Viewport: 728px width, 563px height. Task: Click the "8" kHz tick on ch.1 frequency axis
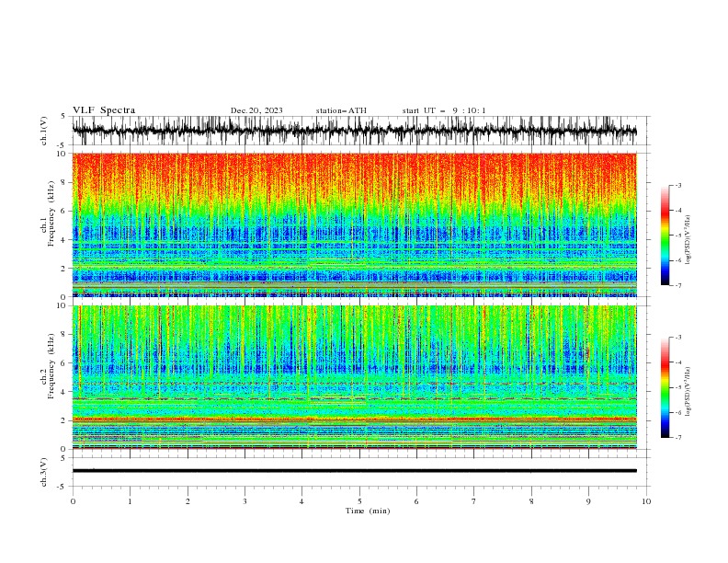[x=63, y=182]
